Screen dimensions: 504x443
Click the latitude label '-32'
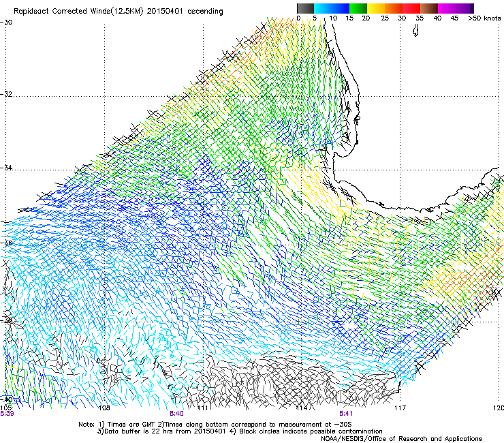coord(6,94)
